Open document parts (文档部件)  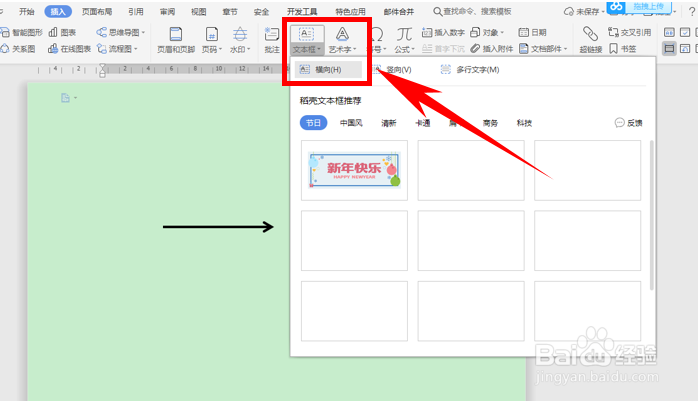point(543,49)
